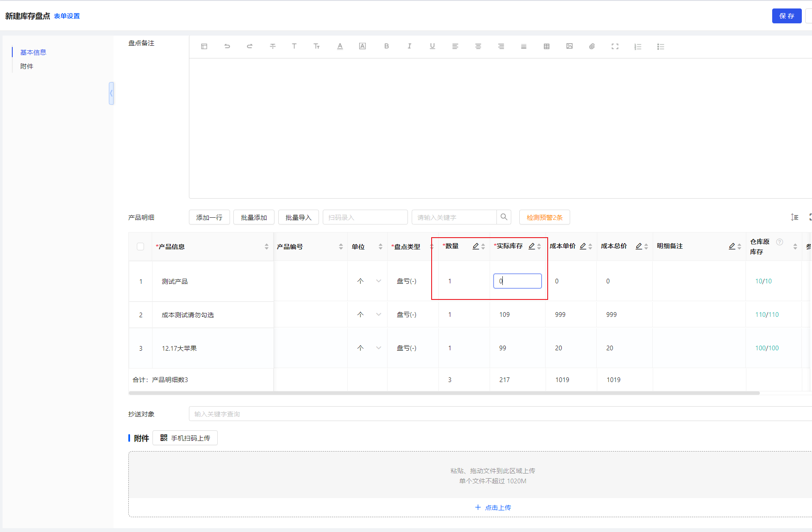Check the select-all checkbox in table header
The image size is (812, 532).
141,247
